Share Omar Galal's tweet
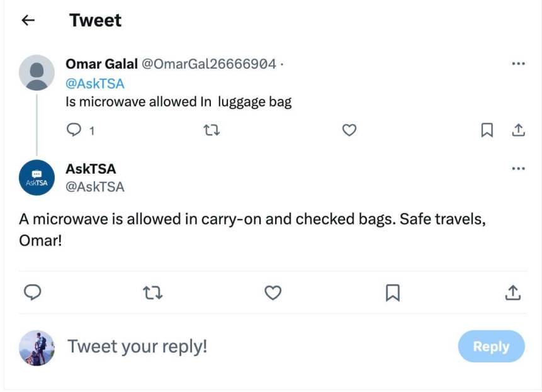This screenshot has height=392, width=542. click(x=518, y=130)
